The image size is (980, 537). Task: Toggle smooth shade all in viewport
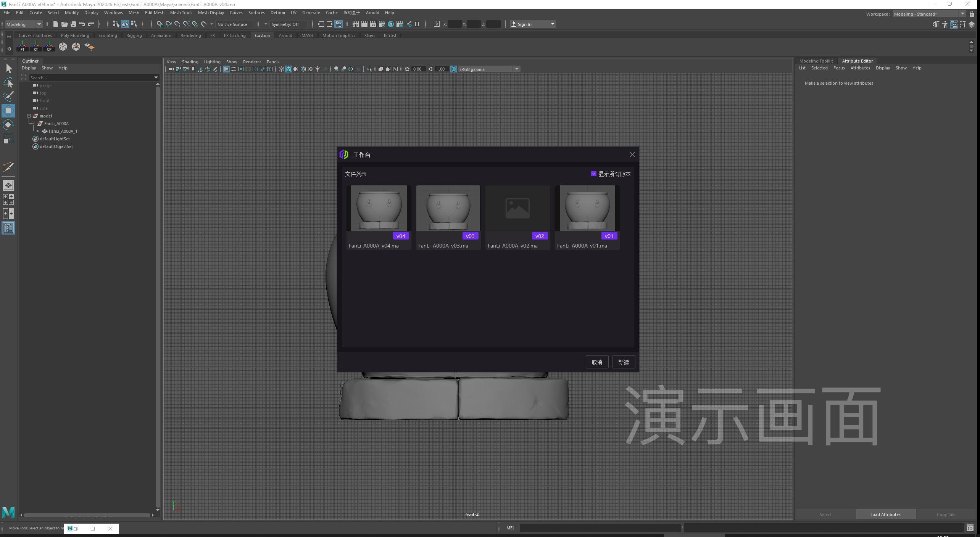289,69
